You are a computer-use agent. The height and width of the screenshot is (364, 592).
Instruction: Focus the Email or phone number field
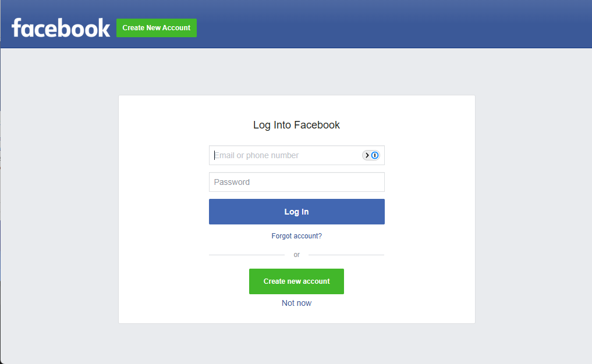297,155
